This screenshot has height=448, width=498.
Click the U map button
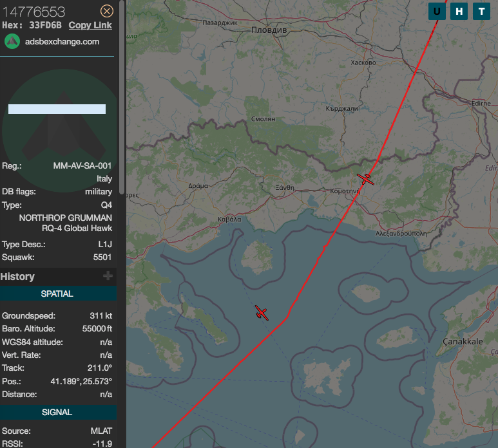(437, 12)
